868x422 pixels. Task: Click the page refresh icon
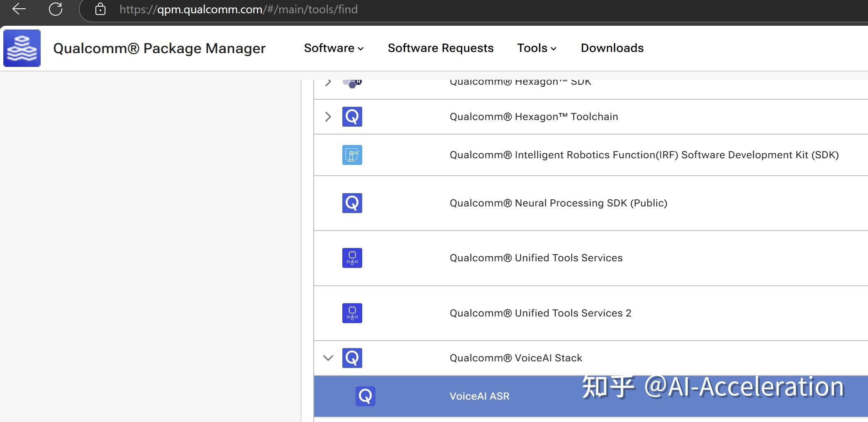pos(55,9)
